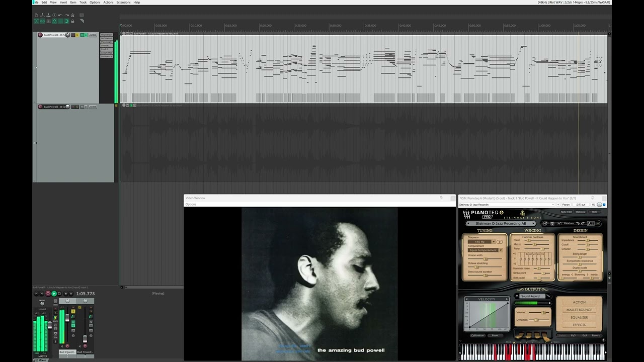
Task: Click the Random button in Pianoteq
Action: (x=569, y=223)
